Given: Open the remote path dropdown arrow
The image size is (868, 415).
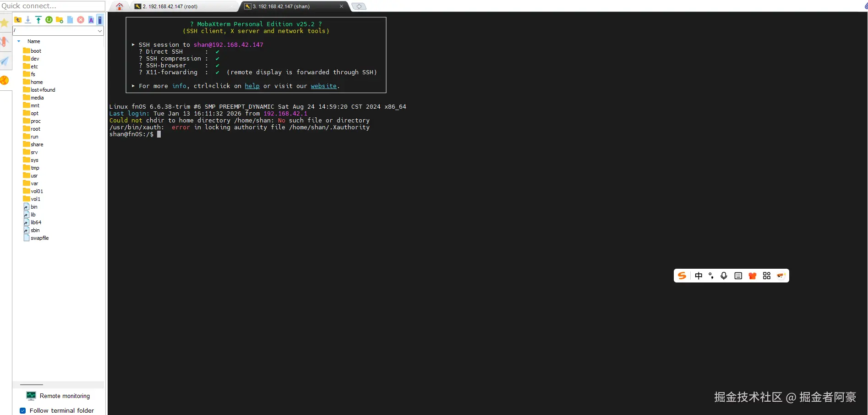Looking at the screenshot, I should [100, 31].
